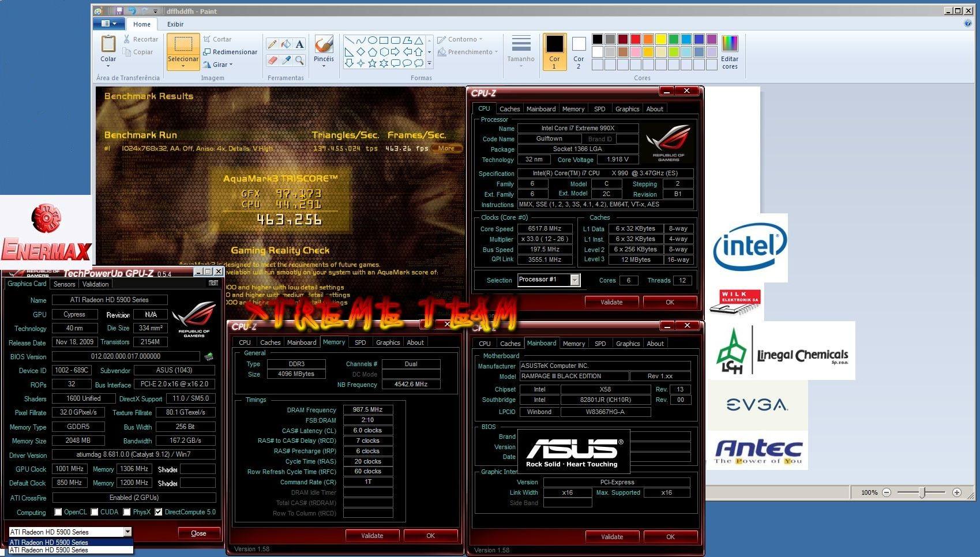Toggle the PhysX checkbox in GPU-Z
This screenshot has width=980, height=557.
pos(127,511)
